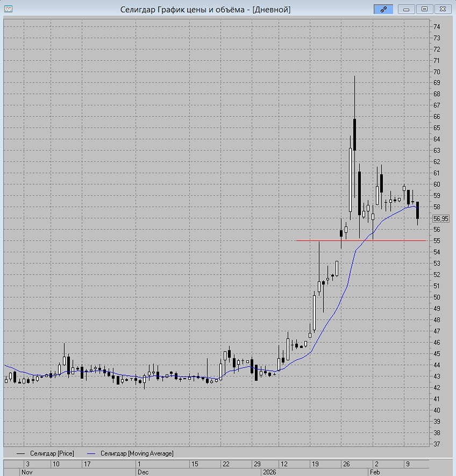Maximize the Селигдар chart window

pyautogui.click(x=424, y=9)
